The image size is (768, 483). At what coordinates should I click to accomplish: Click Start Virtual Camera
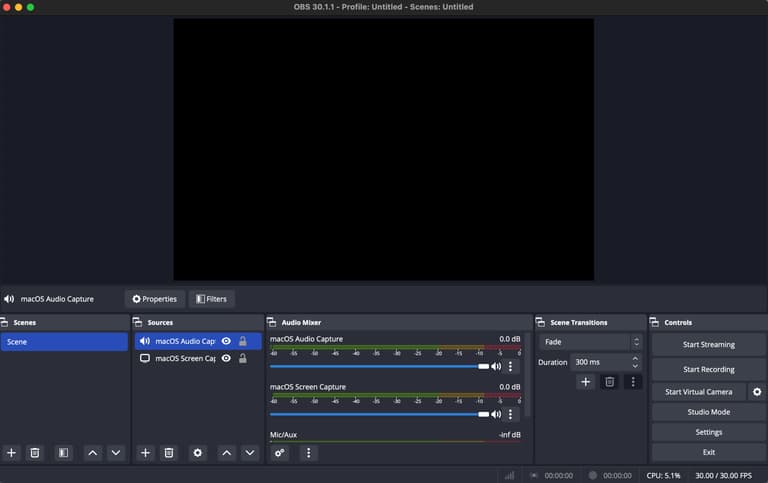click(699, 392)
